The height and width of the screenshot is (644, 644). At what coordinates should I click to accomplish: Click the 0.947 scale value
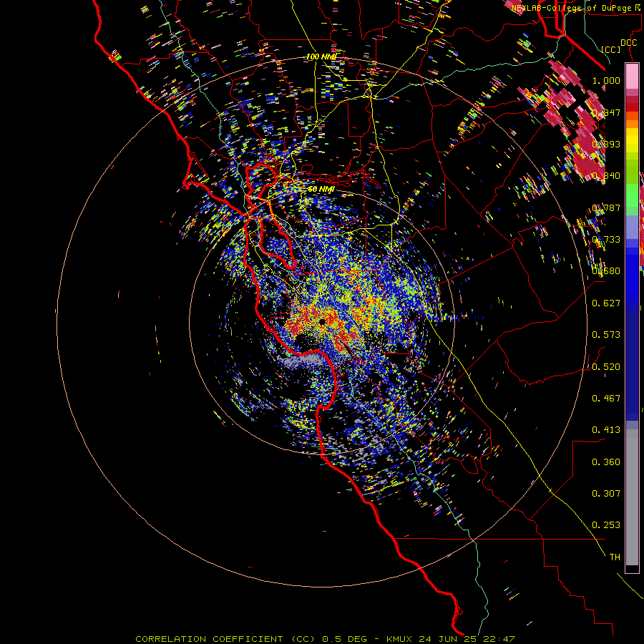pyautogui.click(x=606, y=112)
